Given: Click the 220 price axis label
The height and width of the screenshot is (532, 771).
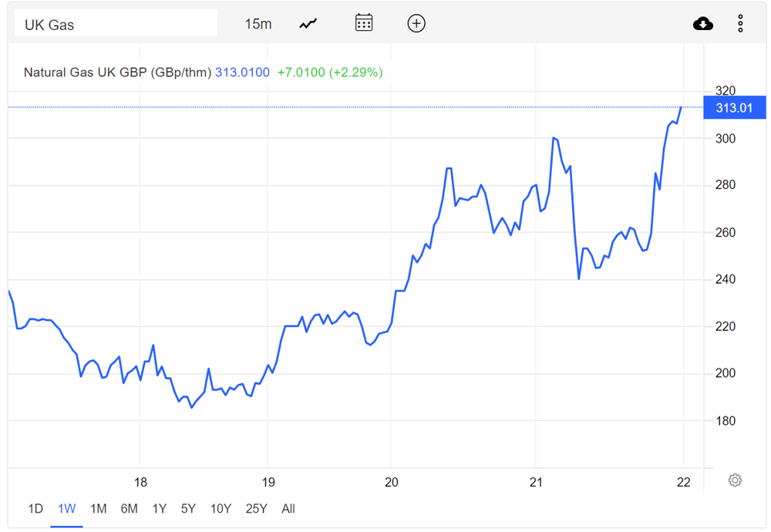Looking at the screenshot, I should (x=726, y=326).
